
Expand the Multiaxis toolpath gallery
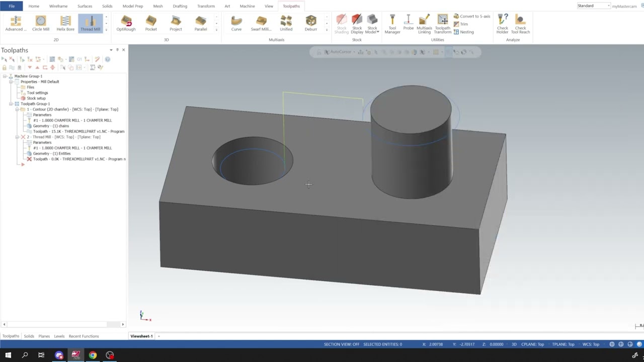point(327,30)
